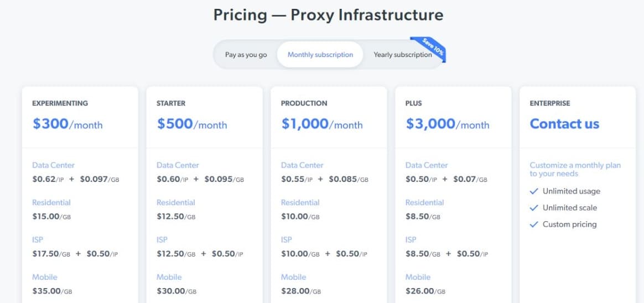The height and width of the screenshot is (303, 644).
Task: Click Mobile label in Experimenting plan
Action: (x=45, y=277)
